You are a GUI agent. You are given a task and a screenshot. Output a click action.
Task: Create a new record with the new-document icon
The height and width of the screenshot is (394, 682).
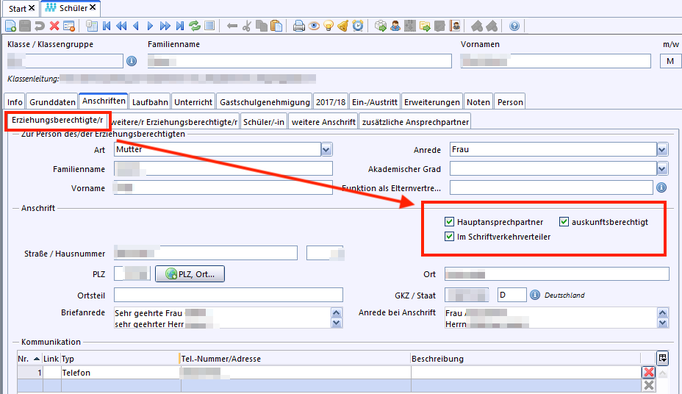(x=10, y=26)
